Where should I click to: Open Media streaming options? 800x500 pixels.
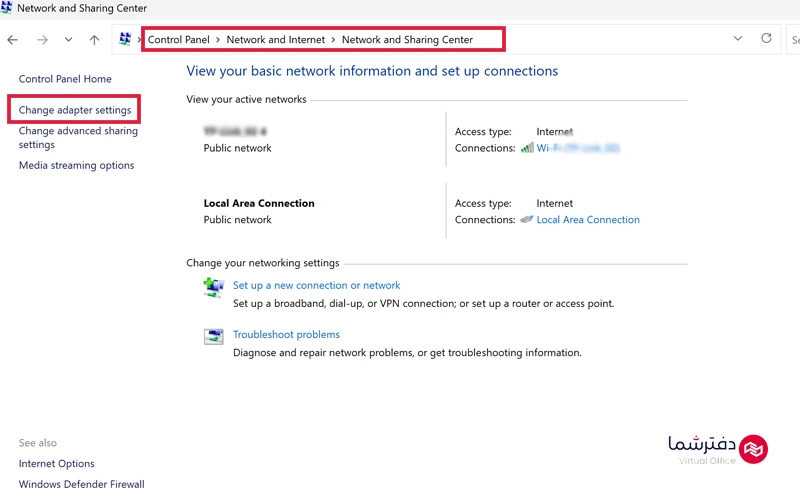coord(76,165)
